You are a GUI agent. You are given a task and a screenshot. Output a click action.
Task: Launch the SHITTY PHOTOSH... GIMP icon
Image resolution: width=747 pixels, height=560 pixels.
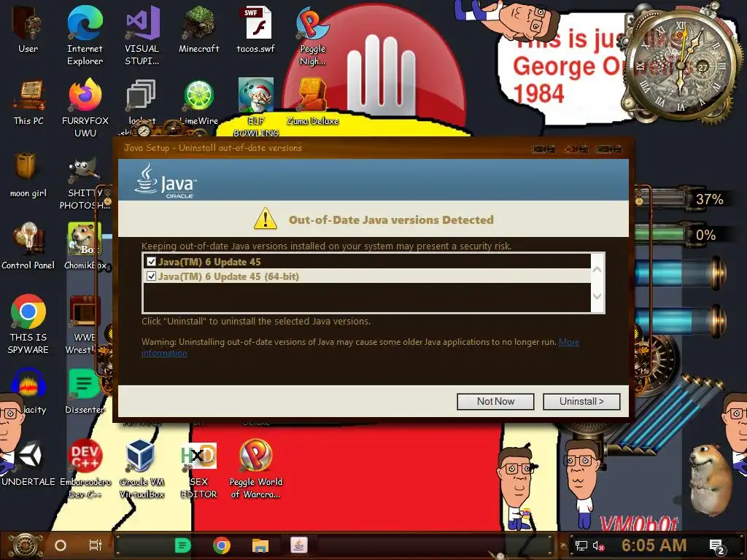pyautogui.click(x=85, y=183)
